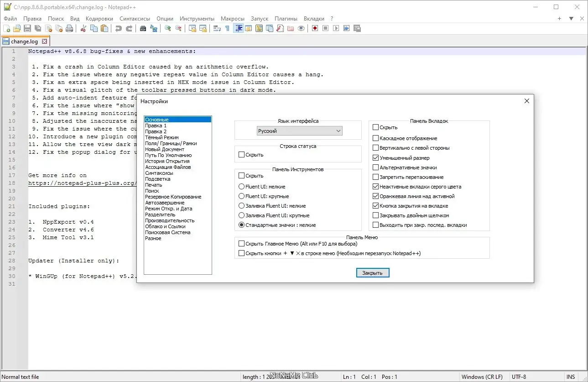The image size is (588, 382).
Task: Enable the Скрыть checkbox for Панель Инструментов
Action: coord(242,176)
